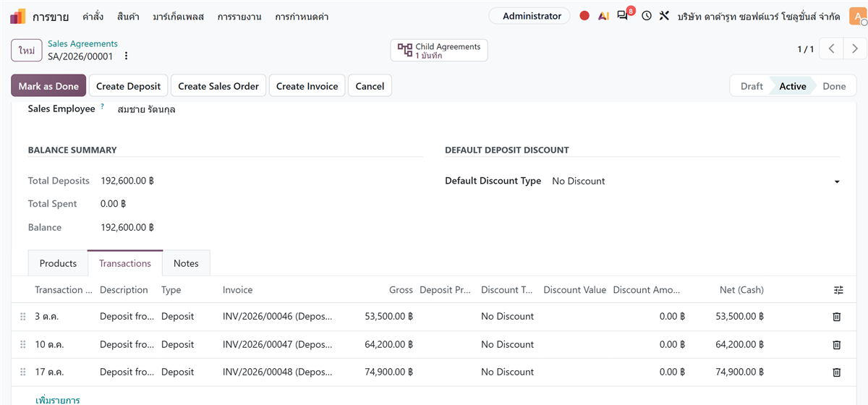Open the debug tools wrench icon
This screenshot has height=405, width=868.
[x=664, y=16]
